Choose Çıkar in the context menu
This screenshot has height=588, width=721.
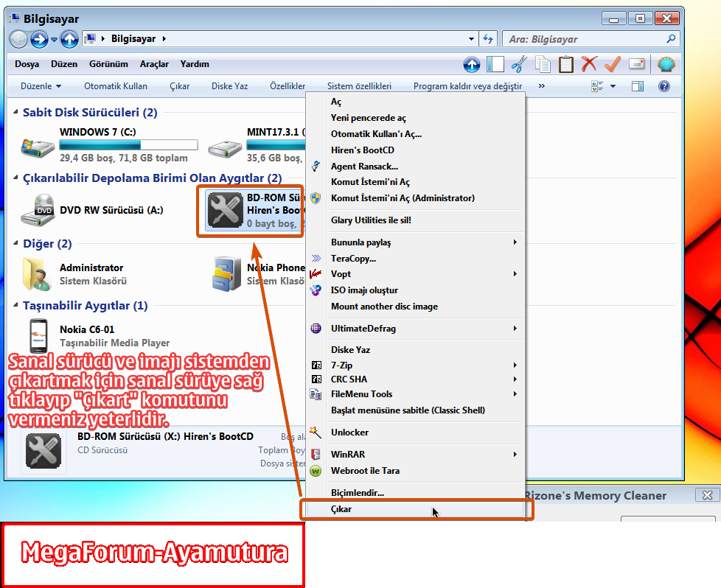click(416, 509)
